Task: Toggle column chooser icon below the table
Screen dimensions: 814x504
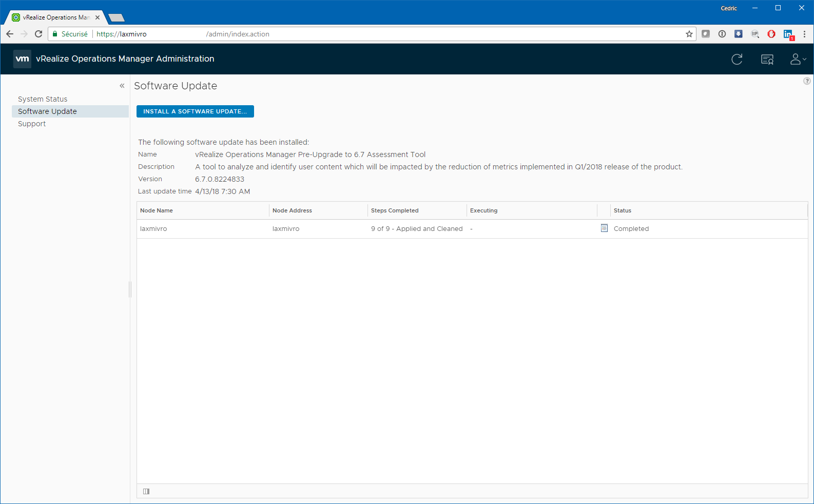Action: (146, 491)
